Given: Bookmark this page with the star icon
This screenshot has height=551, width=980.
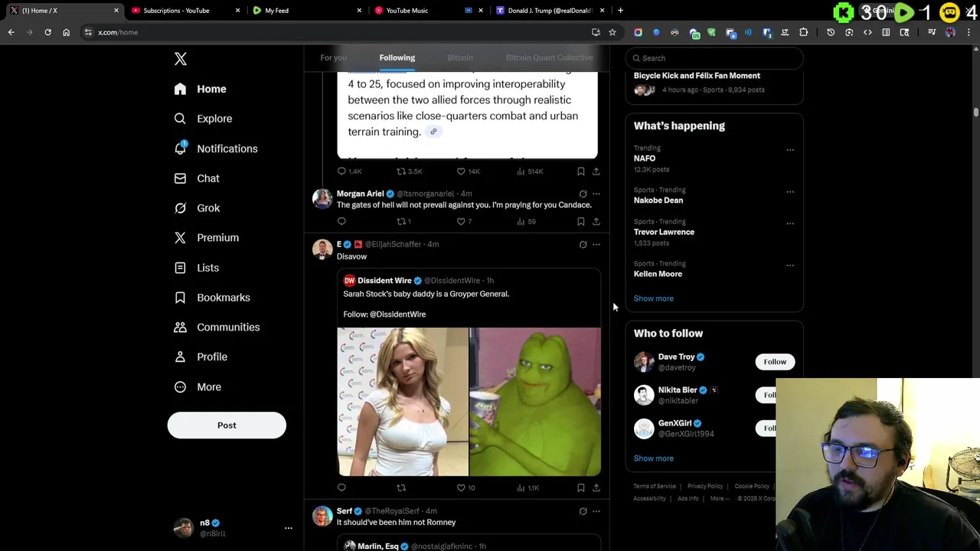Looking at the screenshot, I should [x=612, y=32].
